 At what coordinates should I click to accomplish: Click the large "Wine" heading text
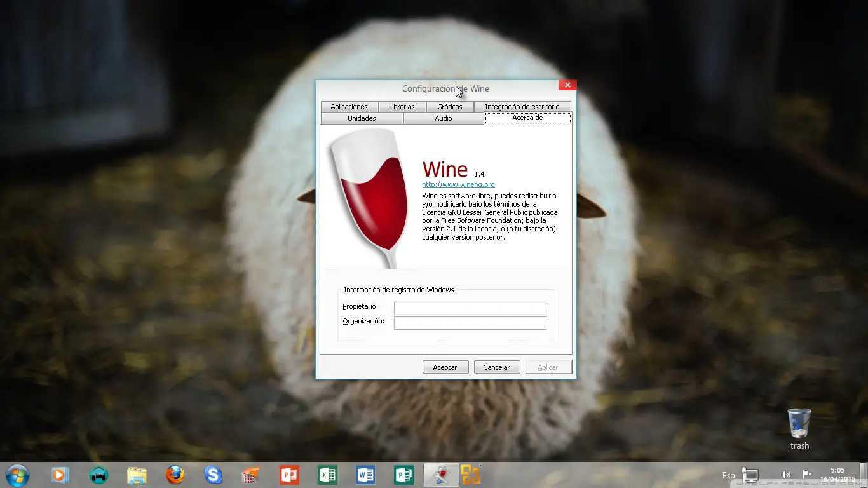(x=445, y=169)
